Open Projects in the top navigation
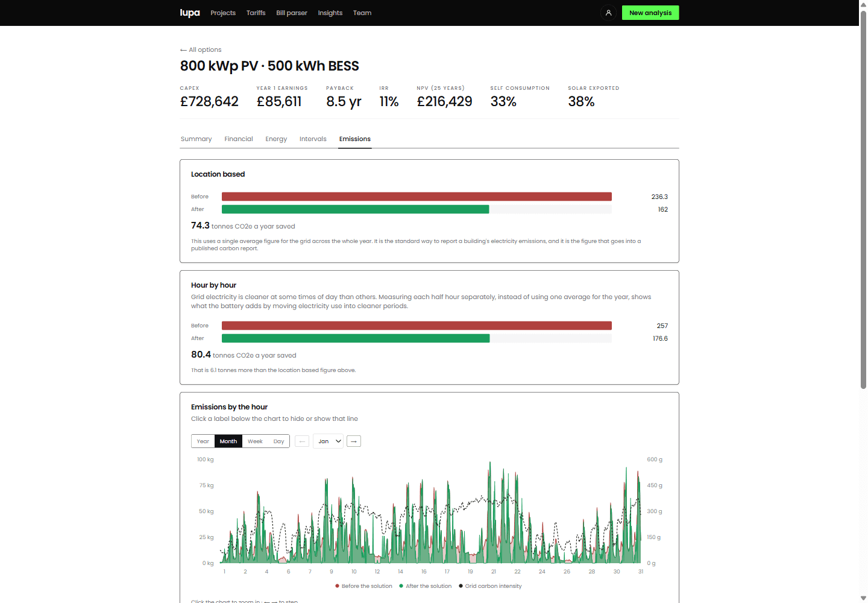This screenshot has height=603, width=868. 223,13
